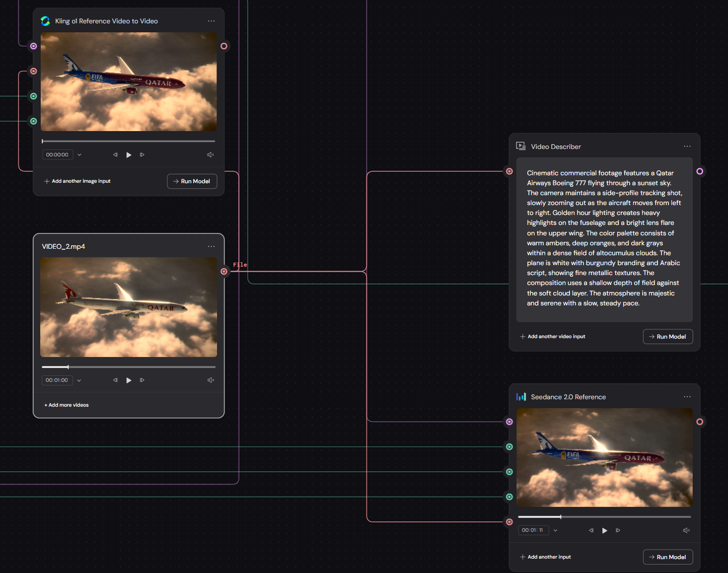Select the Seedance node output connector
This screenshot has height=573, width=728.
(700, 422)
